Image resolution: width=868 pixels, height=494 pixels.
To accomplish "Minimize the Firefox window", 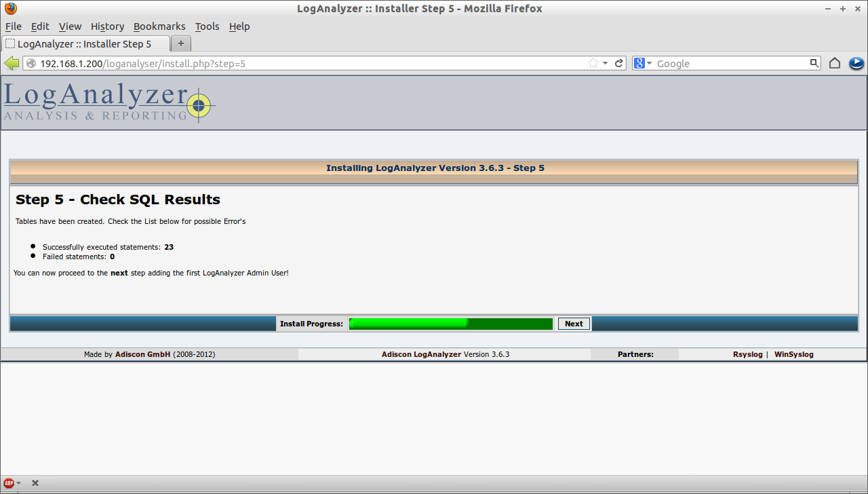I will pyautogui.click(x=829, y=9).
